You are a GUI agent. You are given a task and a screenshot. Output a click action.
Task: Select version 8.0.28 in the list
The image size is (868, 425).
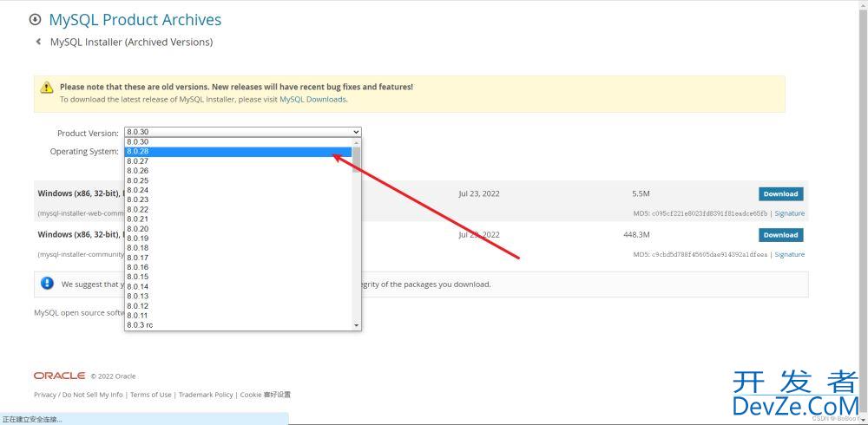pos(238,152)
